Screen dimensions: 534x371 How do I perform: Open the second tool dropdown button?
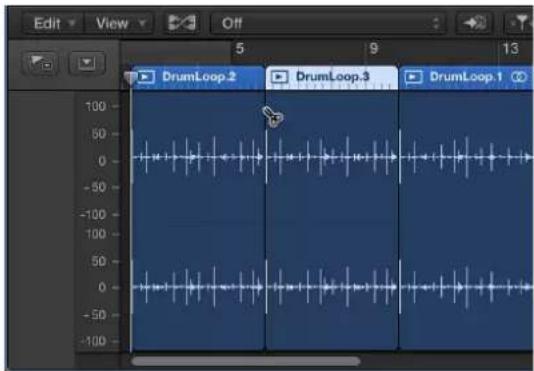[x=87, y=63]
